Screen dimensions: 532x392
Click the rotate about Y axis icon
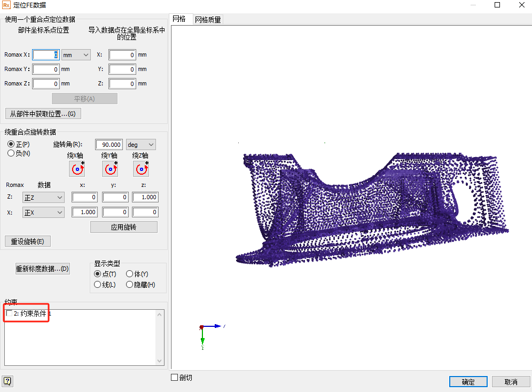click(110, 169)
